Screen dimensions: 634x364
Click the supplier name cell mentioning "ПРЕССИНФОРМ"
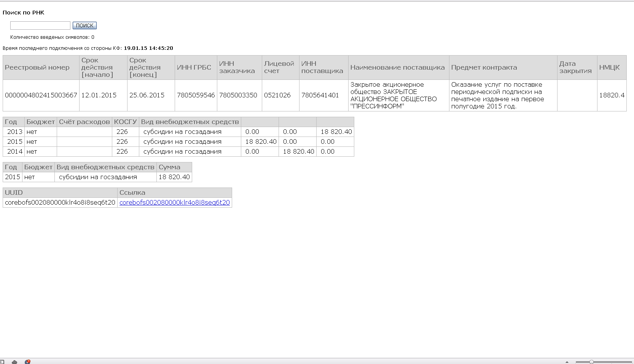pos(399,95)
